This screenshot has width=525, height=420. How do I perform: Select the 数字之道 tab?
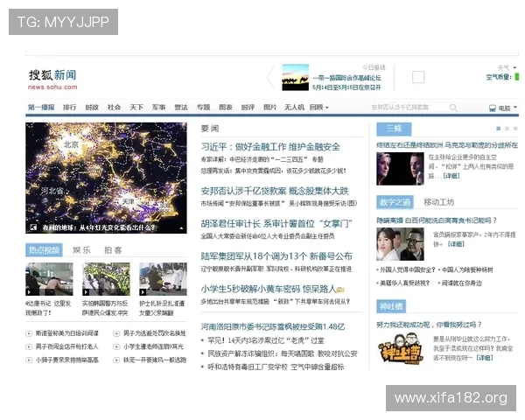(x=395, y=202)
